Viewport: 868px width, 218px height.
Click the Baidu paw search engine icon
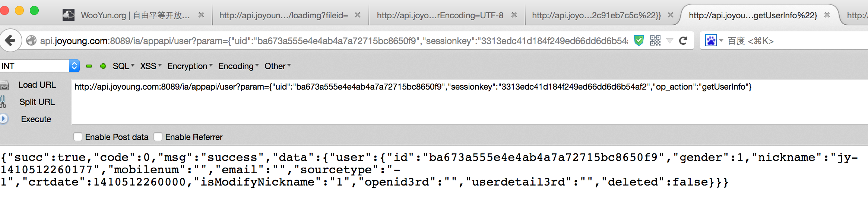tap(711, 40)
